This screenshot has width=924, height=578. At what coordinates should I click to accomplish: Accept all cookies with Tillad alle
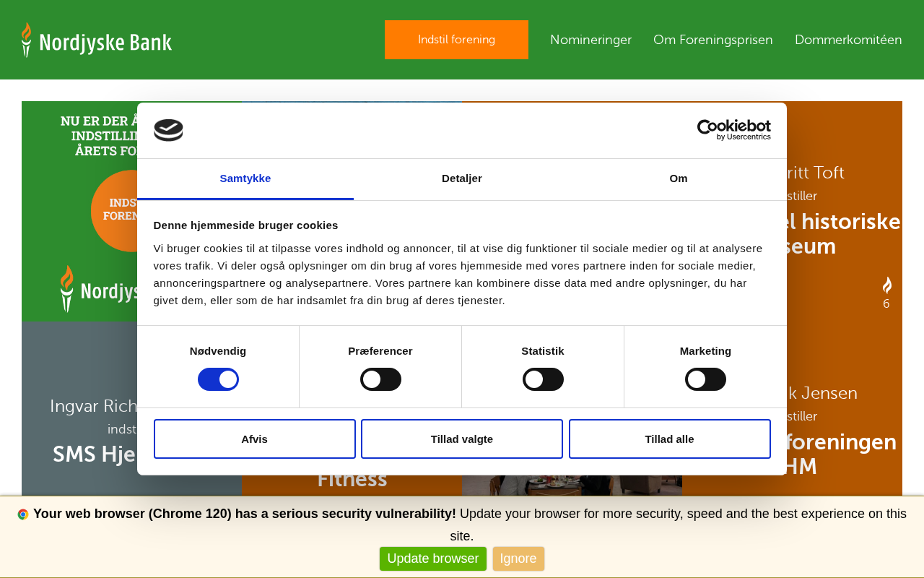click(670, 439)
